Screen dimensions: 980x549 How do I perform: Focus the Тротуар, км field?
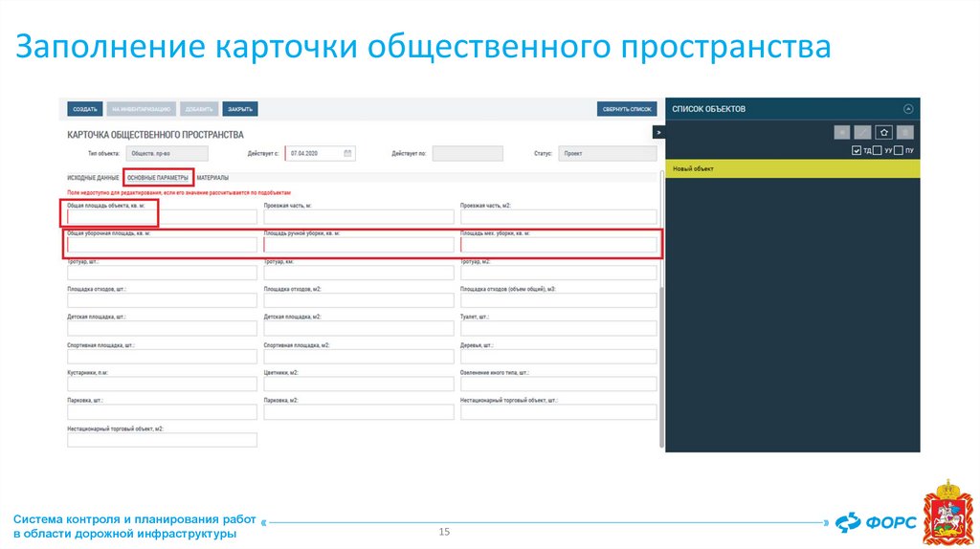click(x=359, y=273)
